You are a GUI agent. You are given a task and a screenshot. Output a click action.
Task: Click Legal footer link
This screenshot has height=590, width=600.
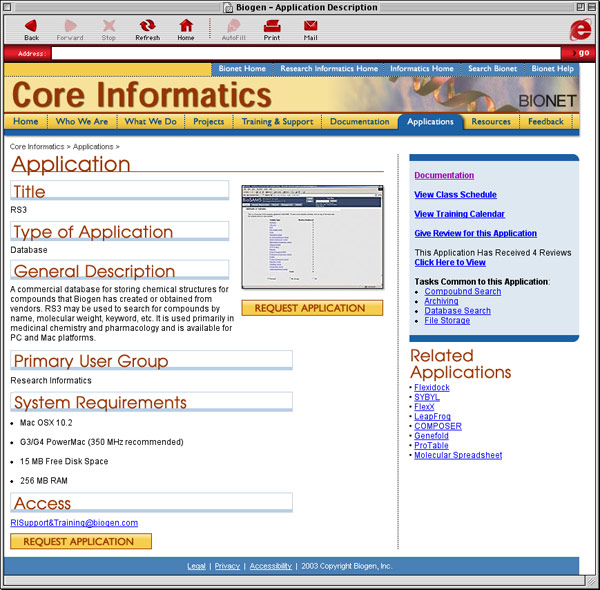tap(196, 566)
